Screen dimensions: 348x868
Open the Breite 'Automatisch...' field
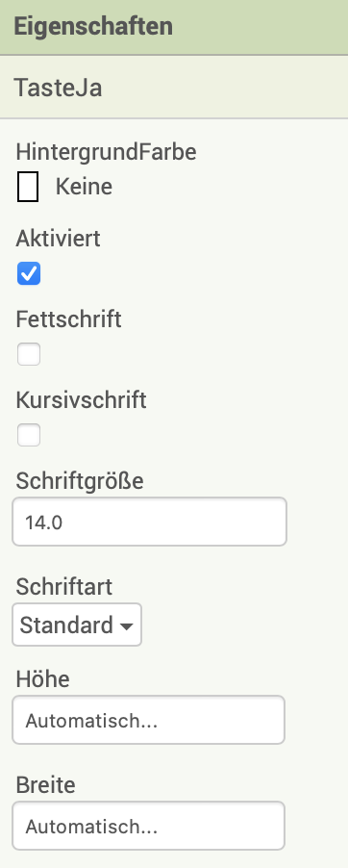coord(148,826)
